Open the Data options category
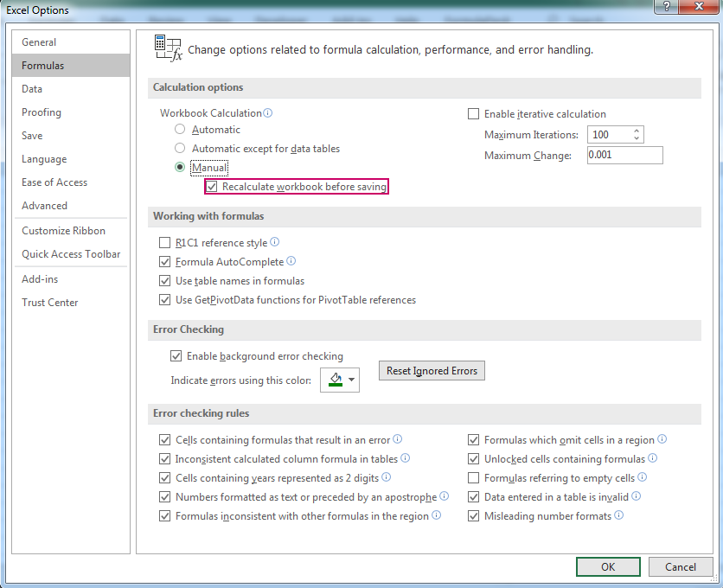Image resolution: width=723 pixels, height=588 pixels. (71, 88)
